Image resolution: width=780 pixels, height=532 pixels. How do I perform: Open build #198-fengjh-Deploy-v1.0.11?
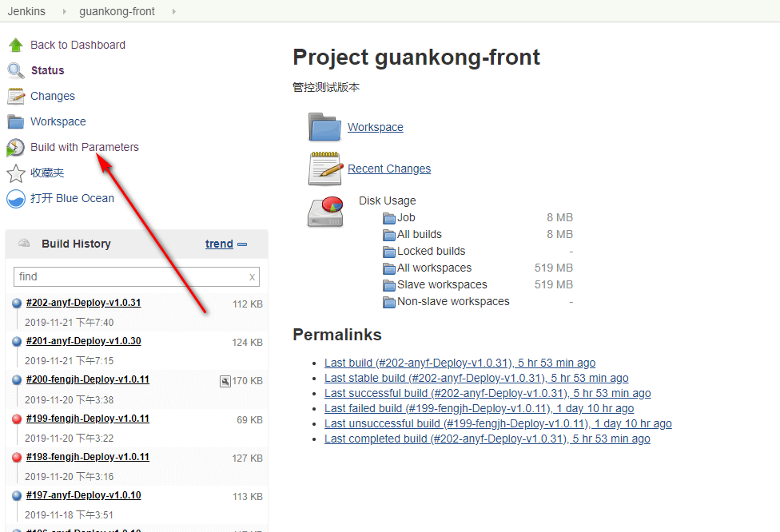(88, 457)
